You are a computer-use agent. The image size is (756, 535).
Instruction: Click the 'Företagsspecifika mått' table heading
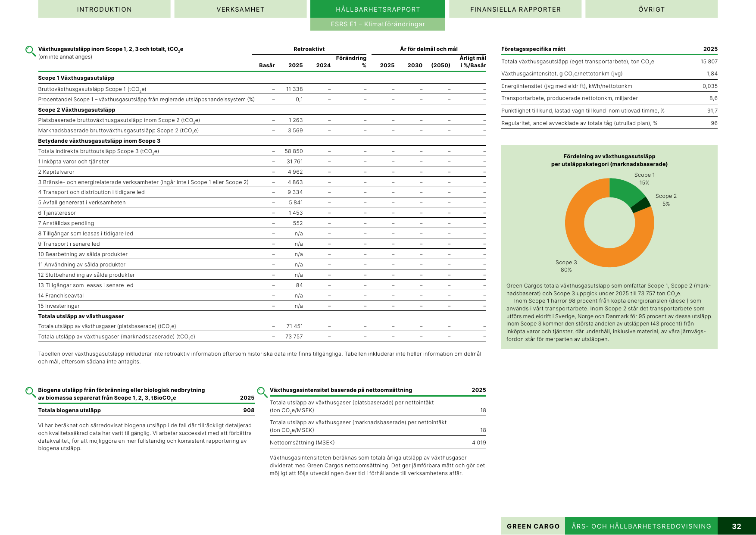[x=533, y=49]
